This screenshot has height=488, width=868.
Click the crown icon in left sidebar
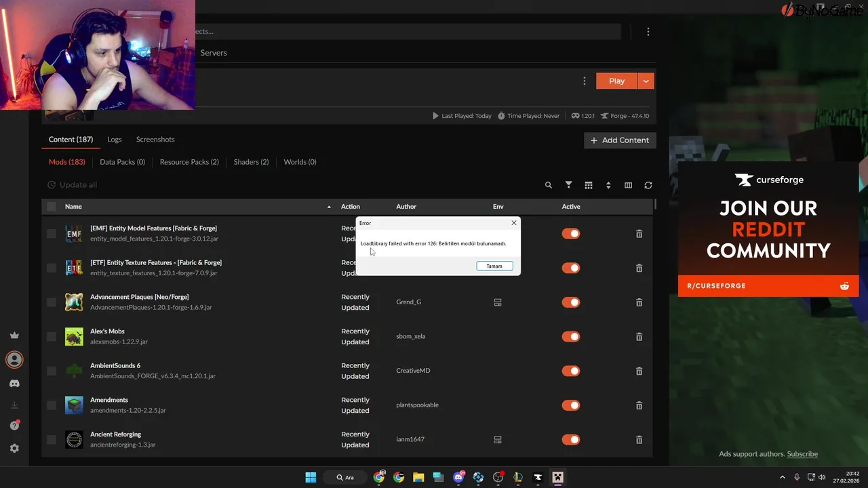pos(14,335)
